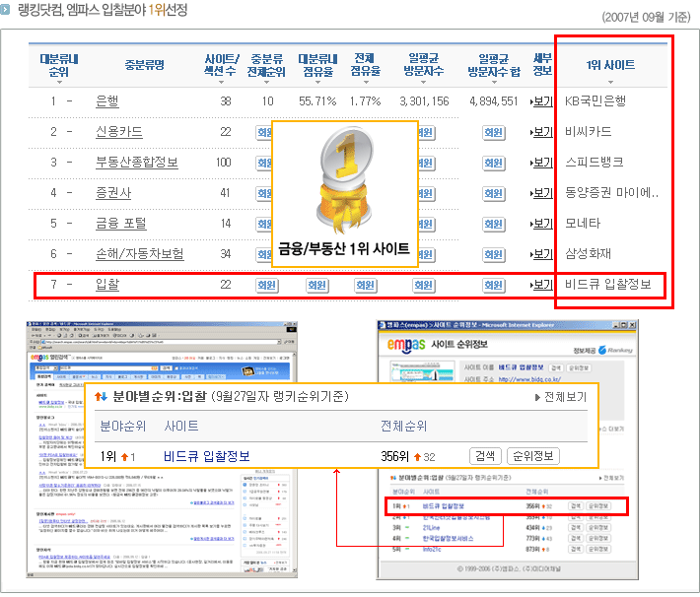Click 회원 under 일평균 방문자수 합 in 신용카드 row

(494, 133)
